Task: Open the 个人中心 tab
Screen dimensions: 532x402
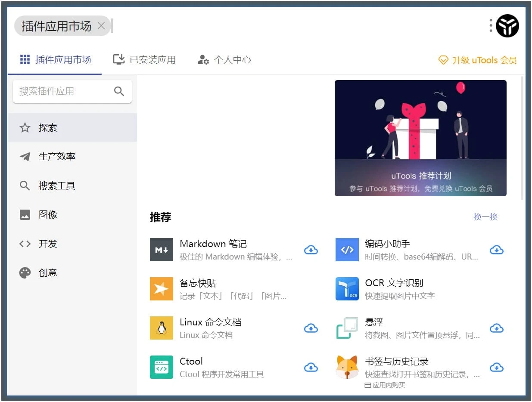Action: point(224,60)
